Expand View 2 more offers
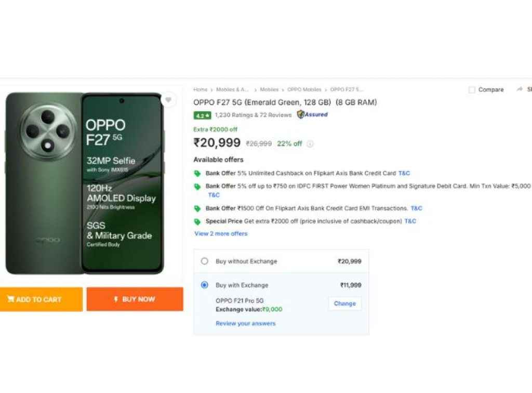 click(220, 233)
